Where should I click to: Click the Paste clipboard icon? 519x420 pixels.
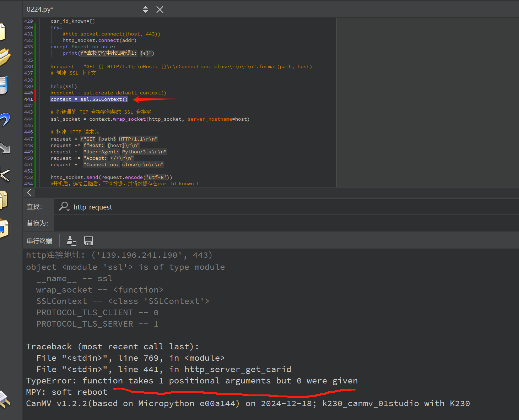(4, 228)
